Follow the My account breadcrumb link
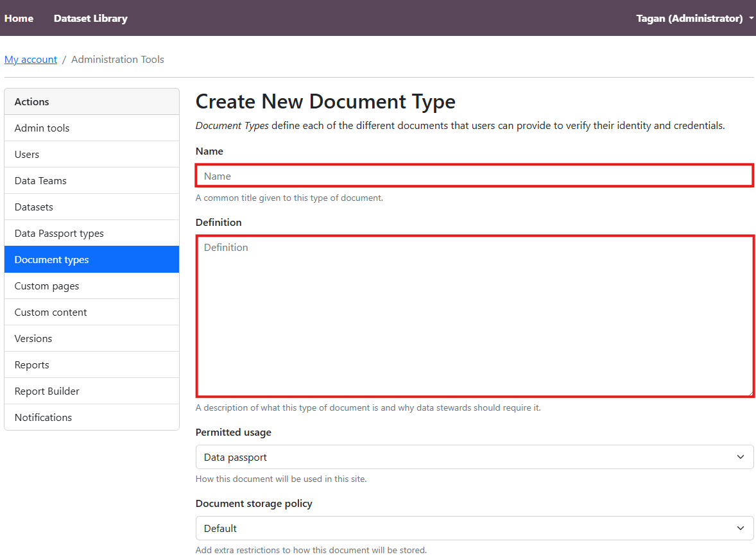The height and width of the screenshot is (557, 756). coord(31,60)
